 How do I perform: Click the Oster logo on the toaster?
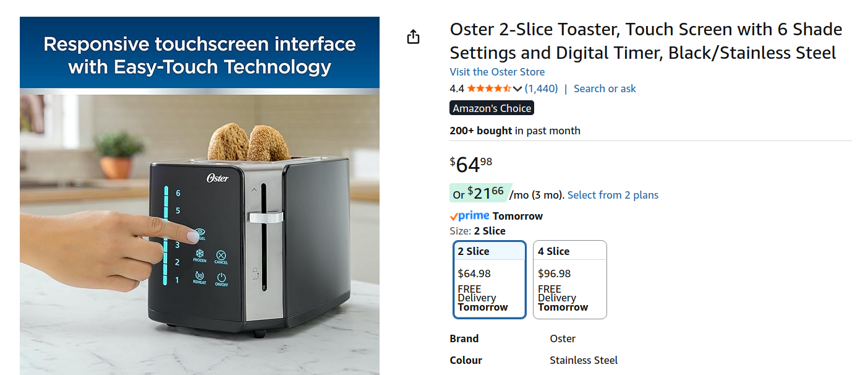[218, 178]
